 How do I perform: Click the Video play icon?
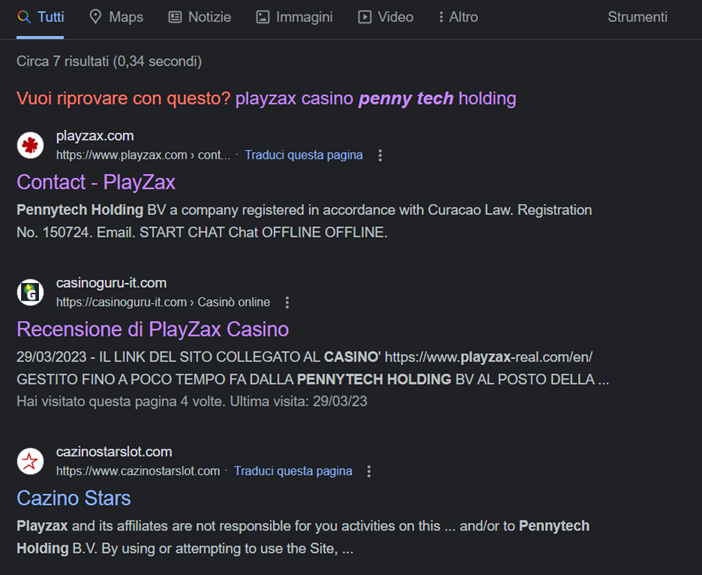tap(365, 17)
